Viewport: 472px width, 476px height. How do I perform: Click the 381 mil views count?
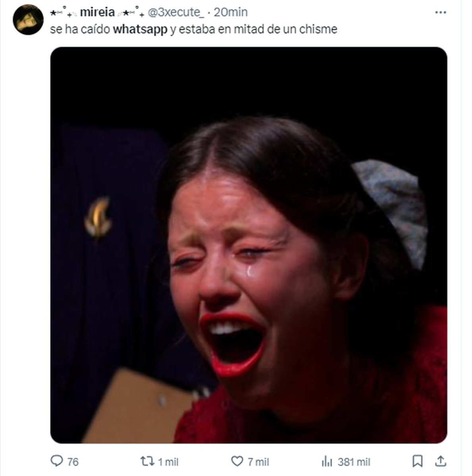click(x=354, y=462)
